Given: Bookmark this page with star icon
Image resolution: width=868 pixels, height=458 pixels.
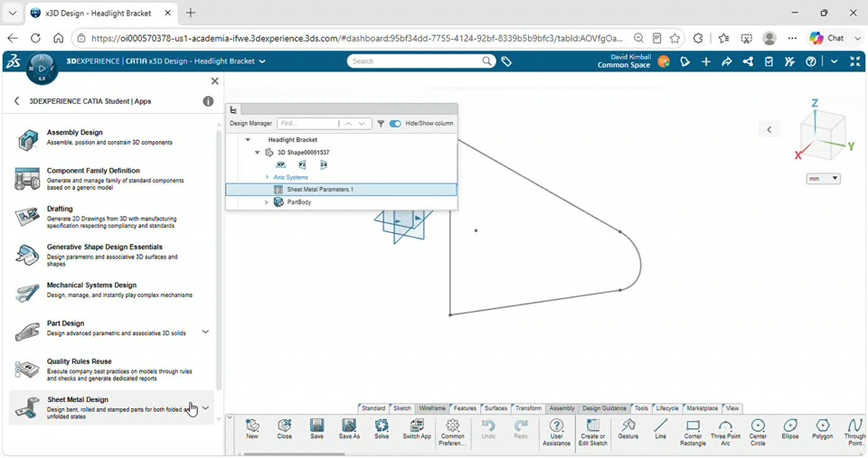Looking at the screenshot, I should (675, 38).
